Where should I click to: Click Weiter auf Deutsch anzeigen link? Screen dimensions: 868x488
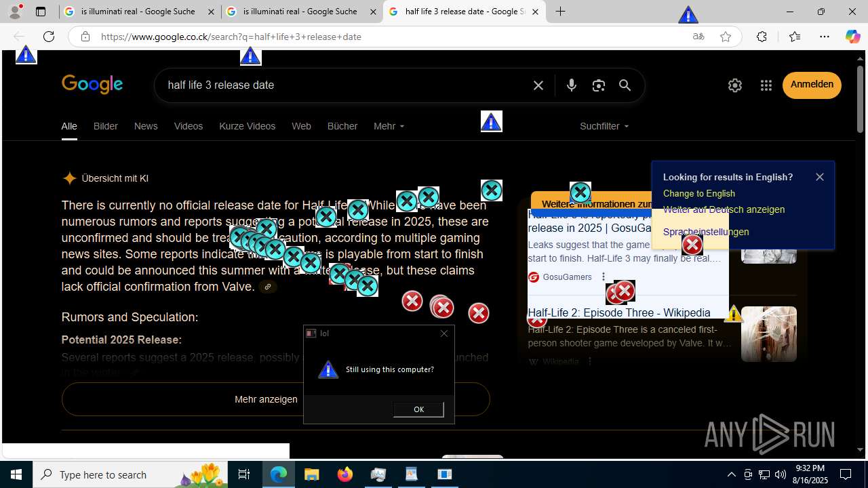tap(724, 210)
